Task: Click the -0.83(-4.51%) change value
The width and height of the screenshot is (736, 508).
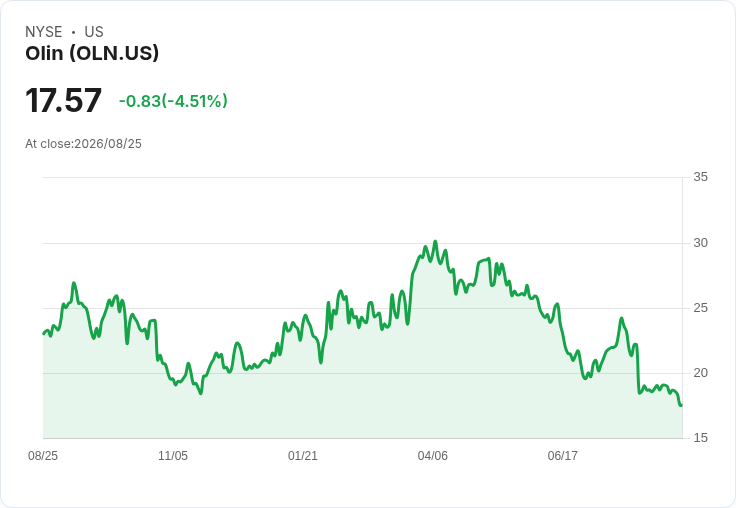Action: coord(173,101)
